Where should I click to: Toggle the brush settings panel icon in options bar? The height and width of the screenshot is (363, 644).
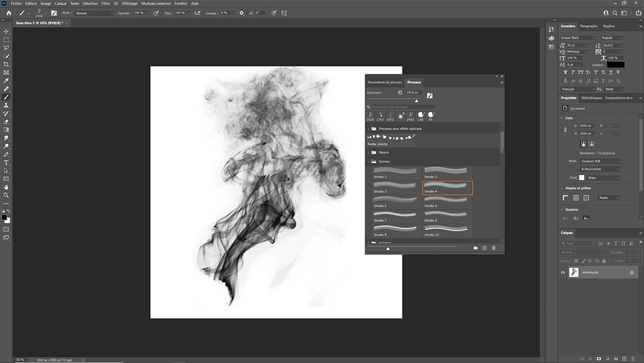(54, 13)
